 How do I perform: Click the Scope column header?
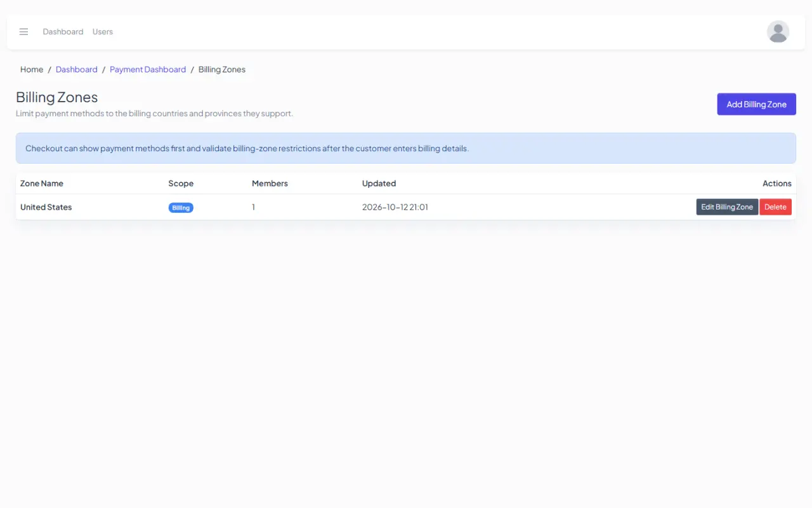181,184
